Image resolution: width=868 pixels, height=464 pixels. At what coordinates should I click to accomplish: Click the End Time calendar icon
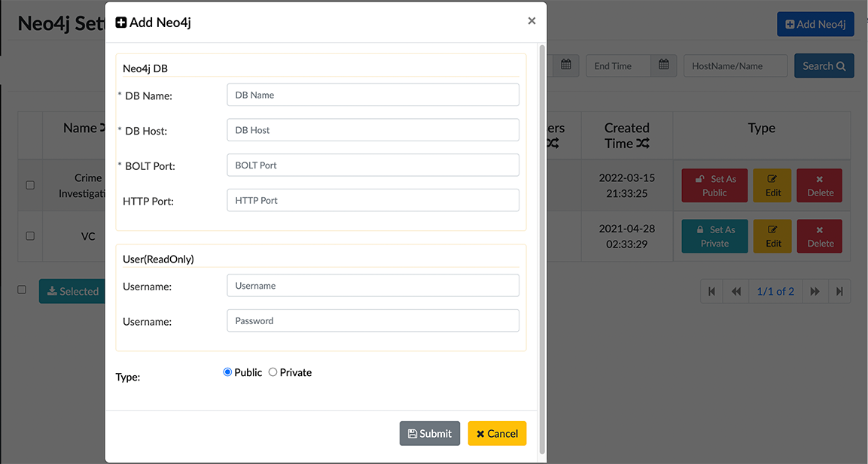pos(663,65)
